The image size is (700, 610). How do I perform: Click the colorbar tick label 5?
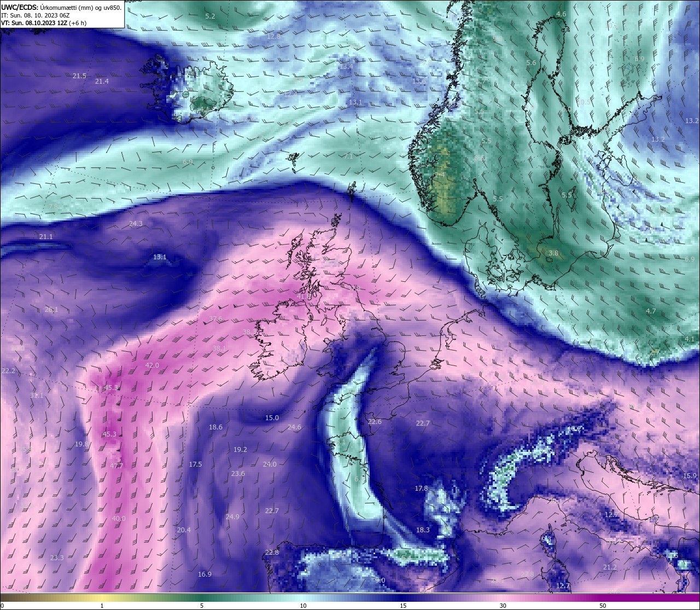pos(202,606)
